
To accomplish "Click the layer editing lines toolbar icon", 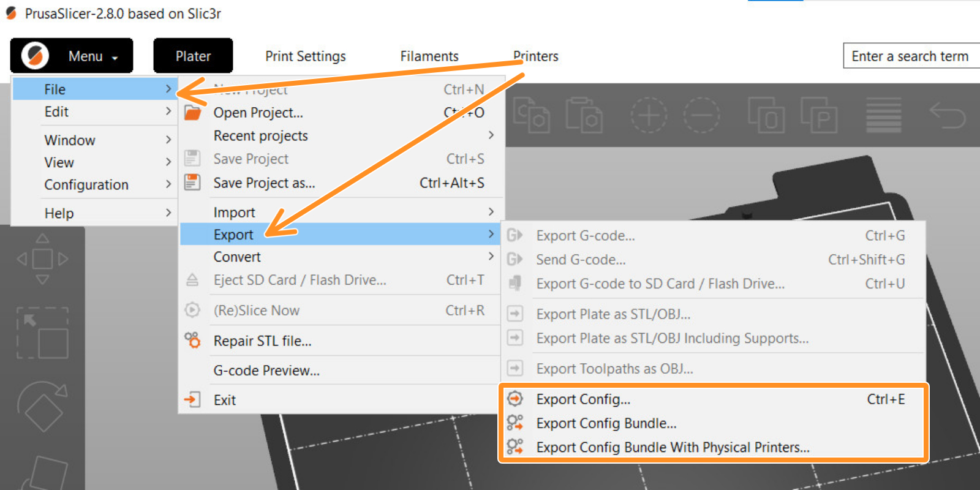I will click(883, 115).
